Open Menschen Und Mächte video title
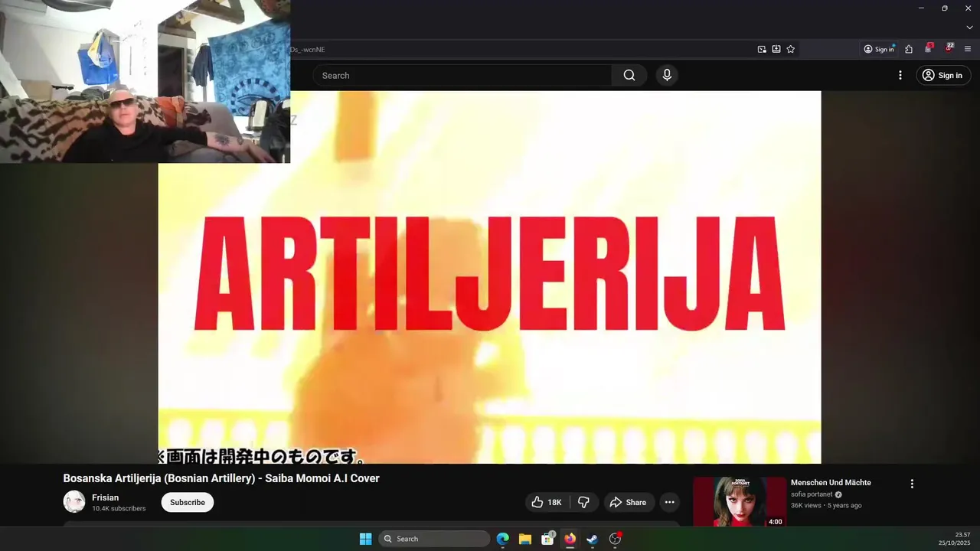 [831, 483]
